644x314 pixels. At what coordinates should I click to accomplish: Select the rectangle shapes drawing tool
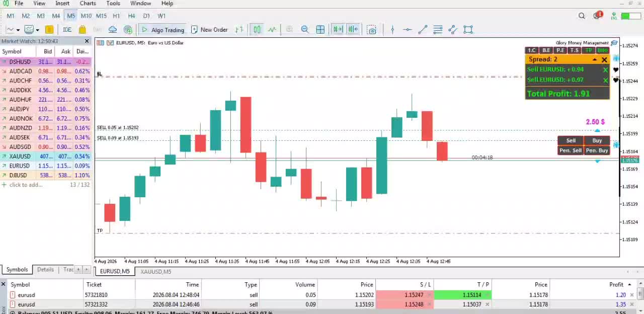[468, 30]
